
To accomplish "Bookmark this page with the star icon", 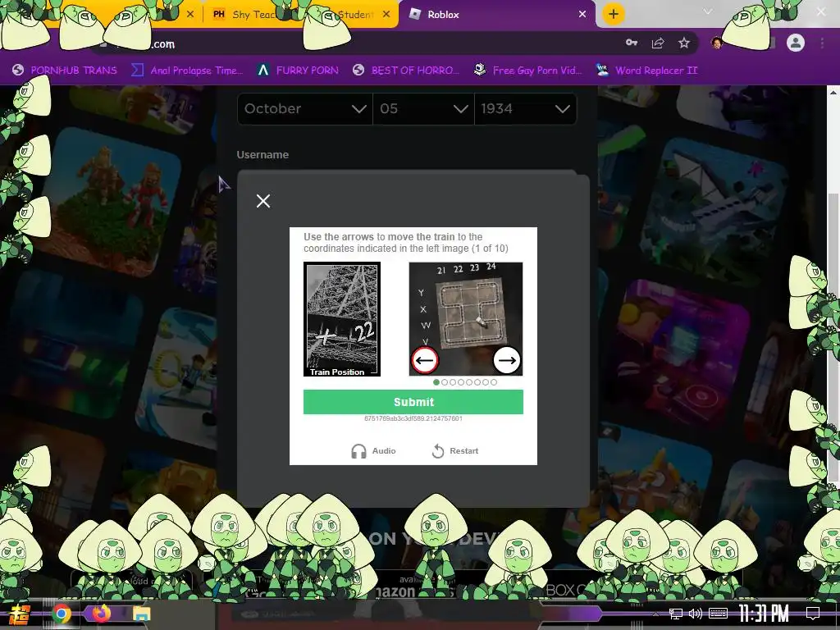I will 684,43.
